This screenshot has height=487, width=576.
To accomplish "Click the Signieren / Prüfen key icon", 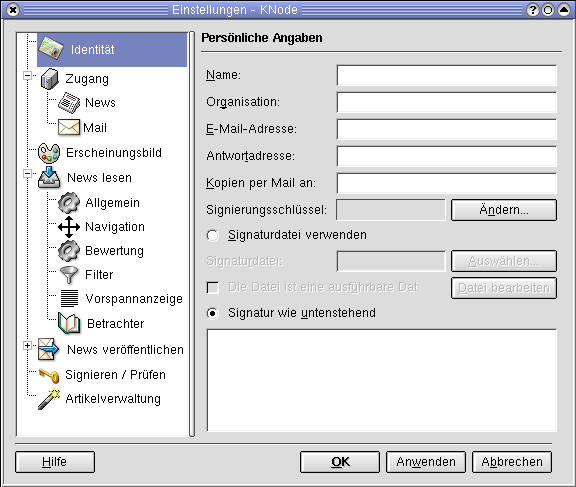I will (49, 375).
